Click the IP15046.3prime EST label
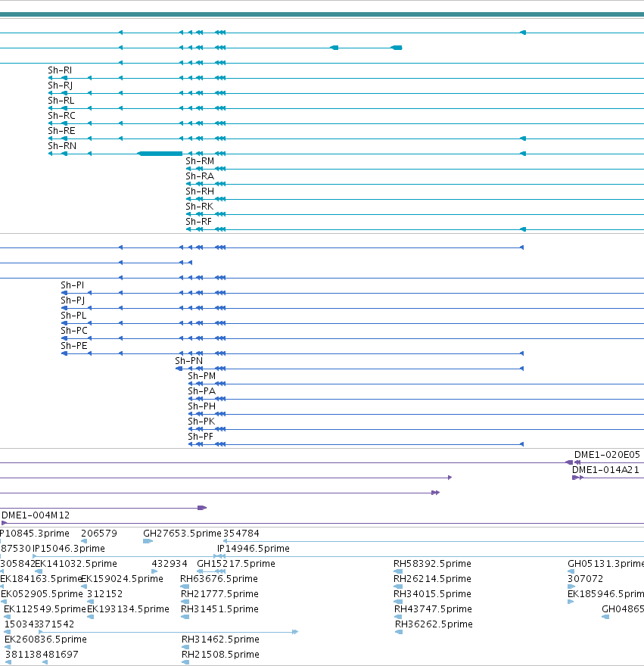644x666 pixels. point(69,549)
